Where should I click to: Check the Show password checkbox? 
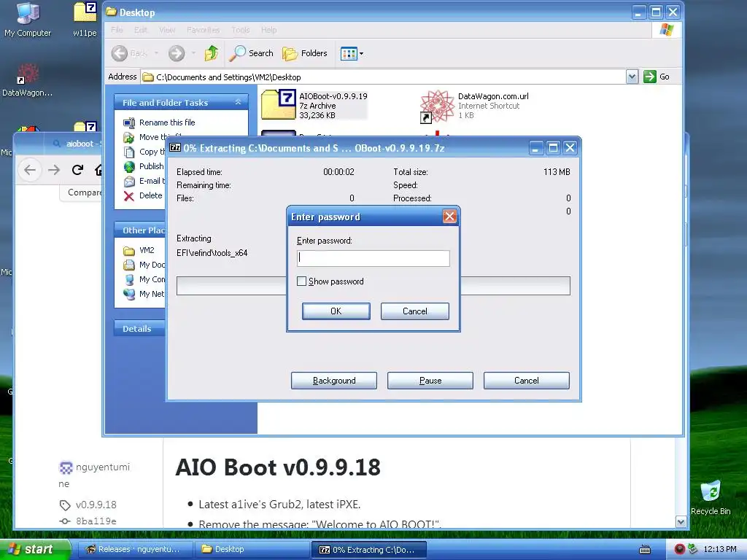coord(301,281)
